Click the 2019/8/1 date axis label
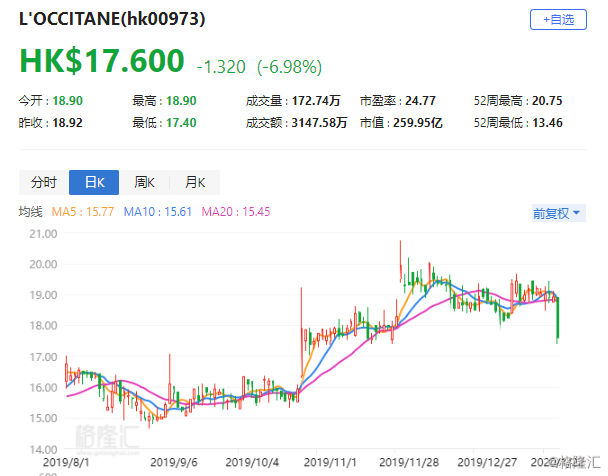This screenshot has width=608, height=476. pyautogui.click(x=66, y=462)
